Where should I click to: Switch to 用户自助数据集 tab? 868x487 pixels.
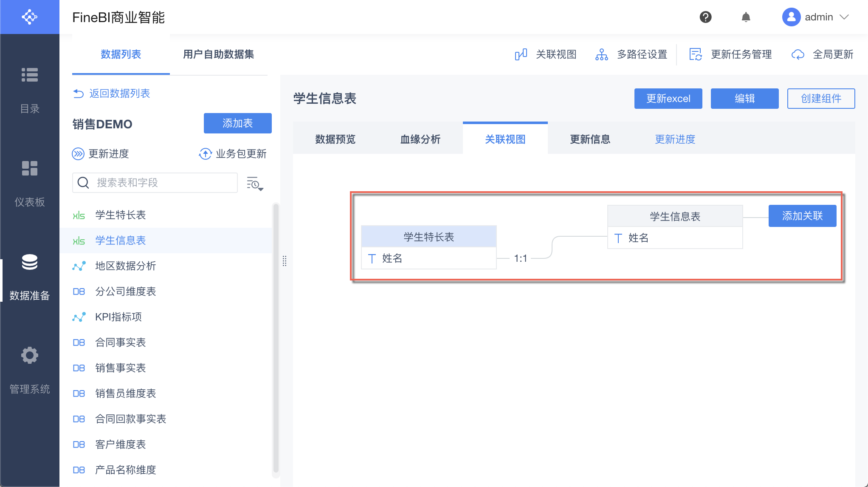coord(218,54)
